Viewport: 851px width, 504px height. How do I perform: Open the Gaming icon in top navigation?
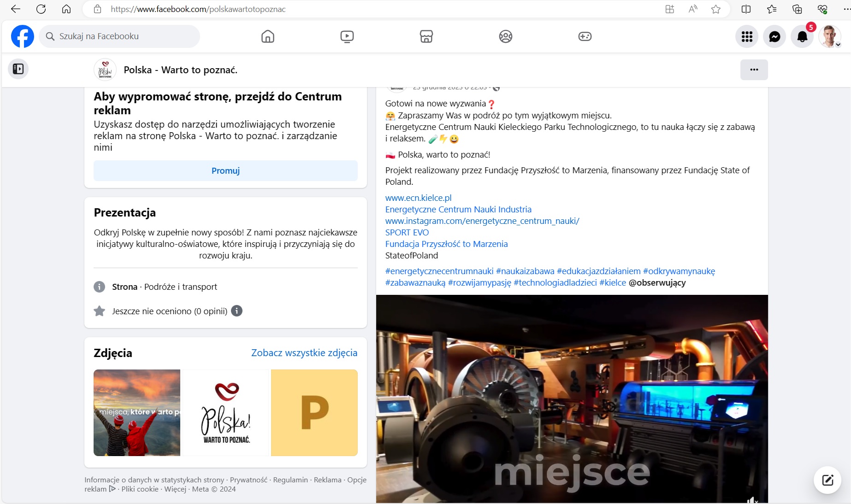point(585,36)
